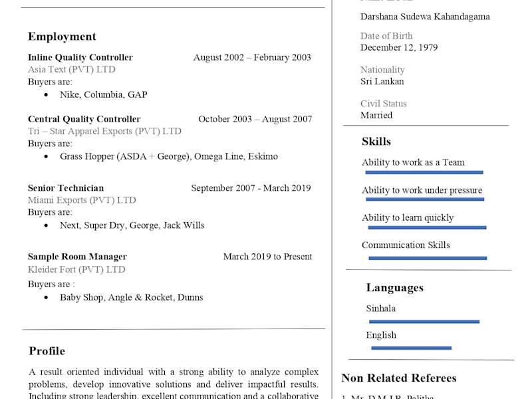Click the Non Related Referees heading

pyautogui.click(x=399, y=378)
